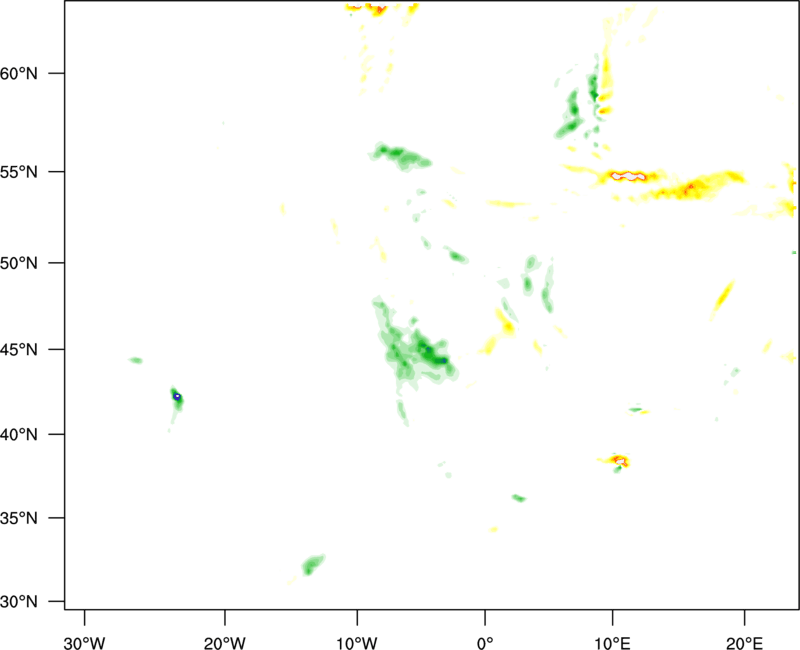Click the 60°N latitude axis label

click(x=19, y=74)
